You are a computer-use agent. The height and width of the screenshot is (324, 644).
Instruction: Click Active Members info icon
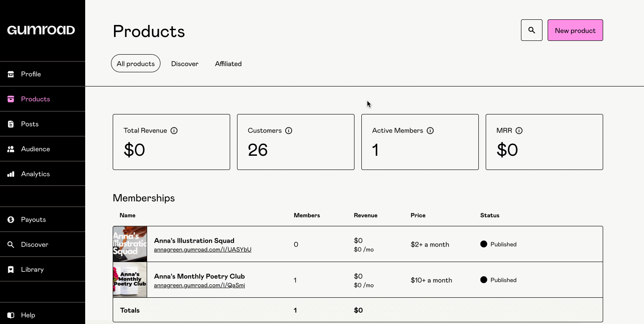(430, 130)
